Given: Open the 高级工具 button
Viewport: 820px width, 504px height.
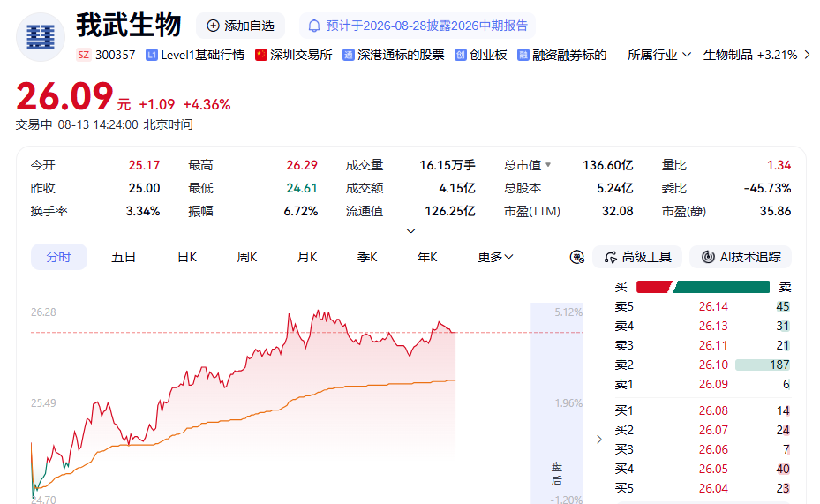Looking at the screenshot, I should [x=637, y=257].
